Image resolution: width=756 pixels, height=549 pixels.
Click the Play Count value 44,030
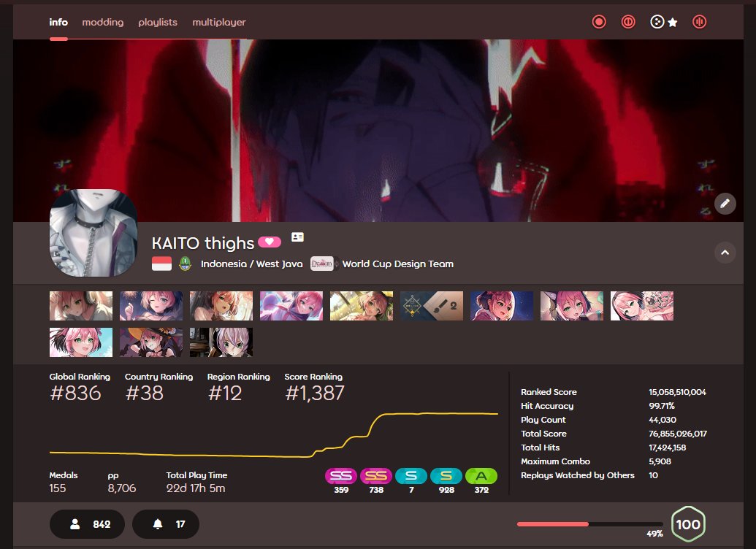coord(663,420)
